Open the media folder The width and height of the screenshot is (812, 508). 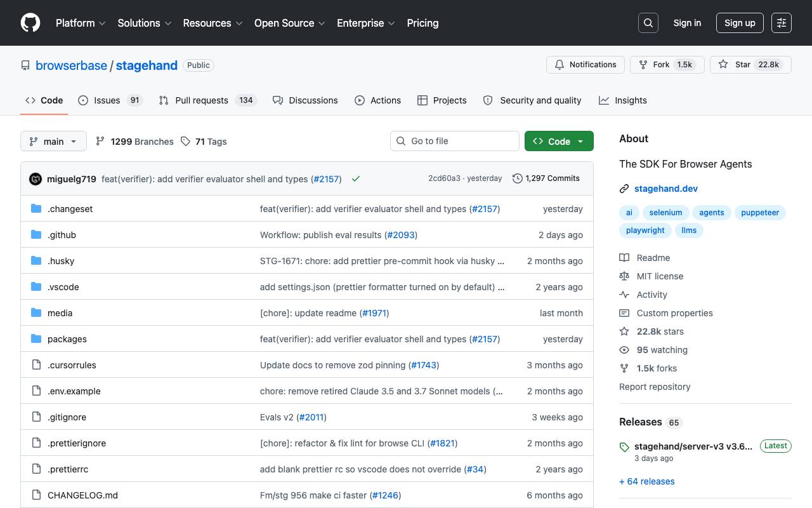[60, 313]
